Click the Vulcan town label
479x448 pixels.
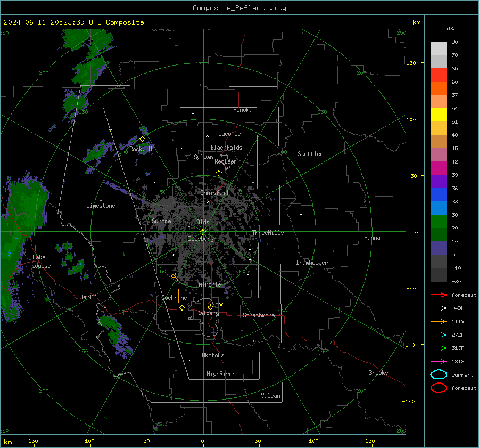[x=270, y=396]
